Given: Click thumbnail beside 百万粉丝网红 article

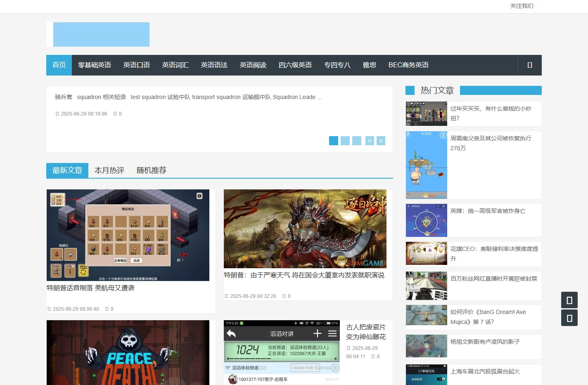Looking at the screenshot, I should 427,286.
